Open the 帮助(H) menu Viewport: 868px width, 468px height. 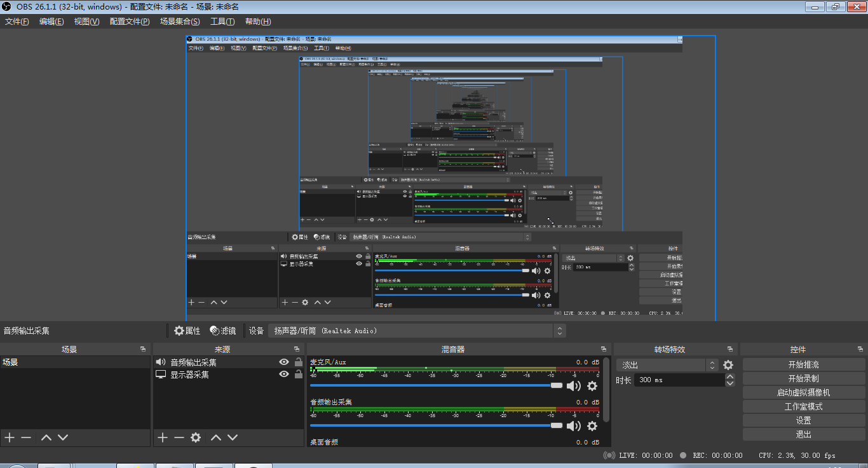[258, 22]
